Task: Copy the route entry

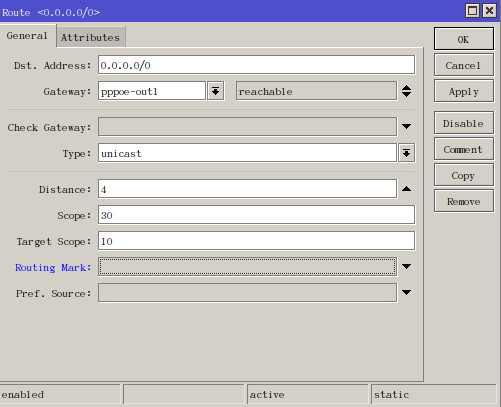Action: pos(464,175)
